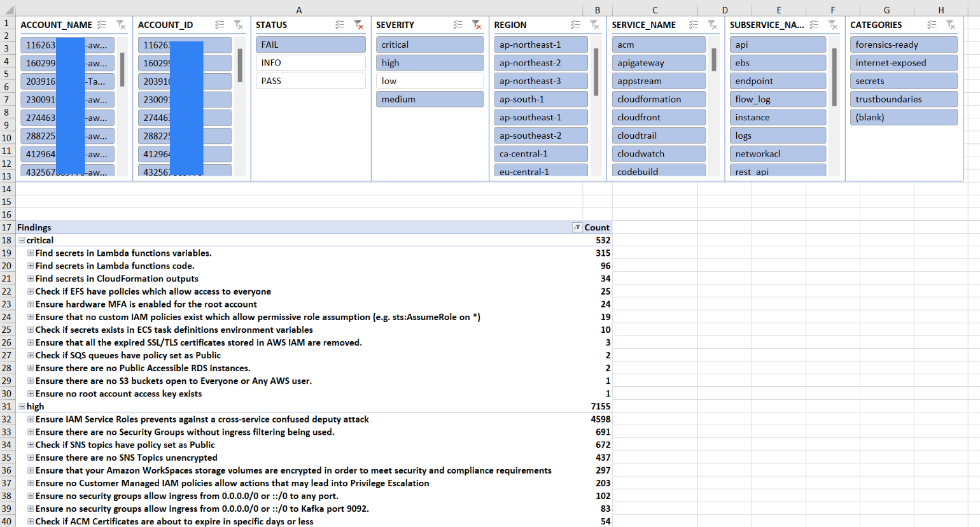Viewport: 980px width, 527px height.
Task: Click the multi-select icon on ACCOUNT_ID slicer
Action: 219,24
